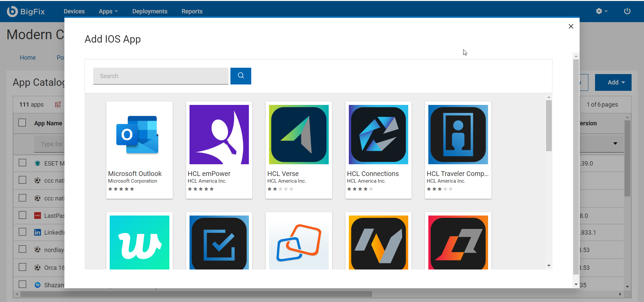Open the HCL Traveler Companion app icon
Image resolution: width=644 pixels, height=302 pixels.
coord(458,134)
